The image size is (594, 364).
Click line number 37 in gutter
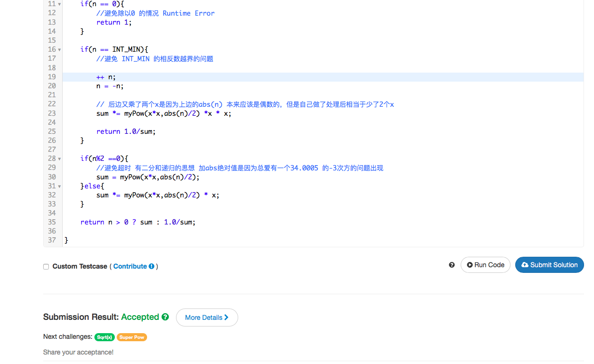coord(52,240)
